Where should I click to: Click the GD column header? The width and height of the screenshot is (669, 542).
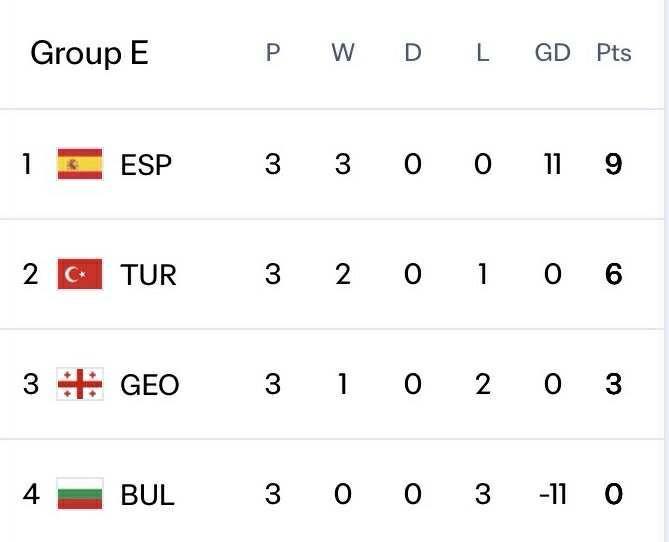click(x=552, y=53)
